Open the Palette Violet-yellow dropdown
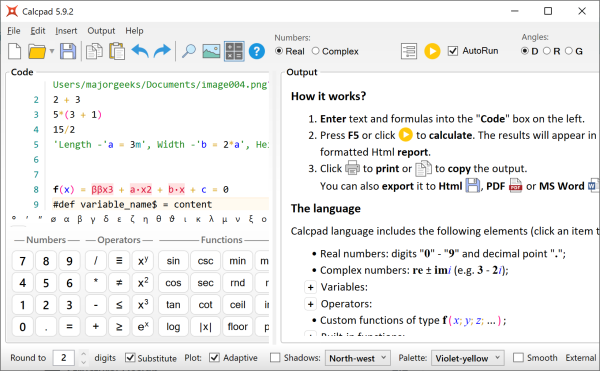 tap(468, 358)
